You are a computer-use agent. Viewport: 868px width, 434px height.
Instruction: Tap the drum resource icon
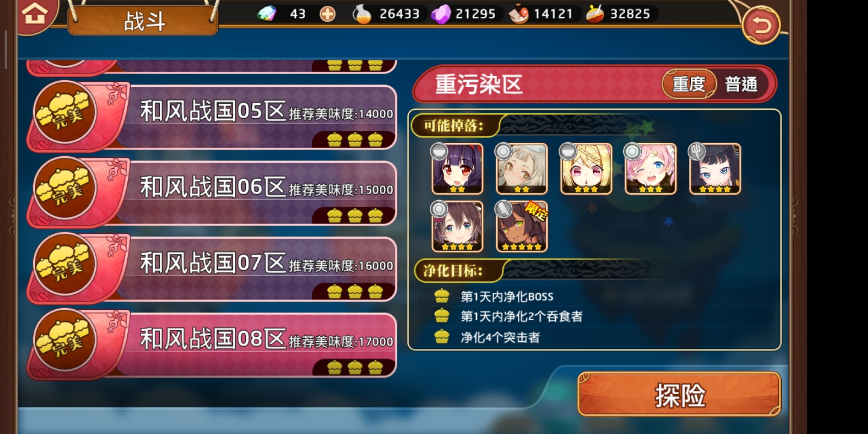[596, 14]
